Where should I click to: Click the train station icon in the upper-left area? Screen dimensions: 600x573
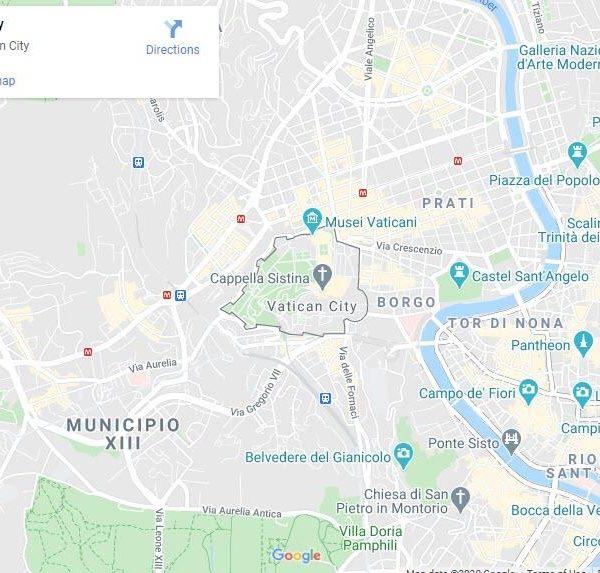click(x=139, y=162)
